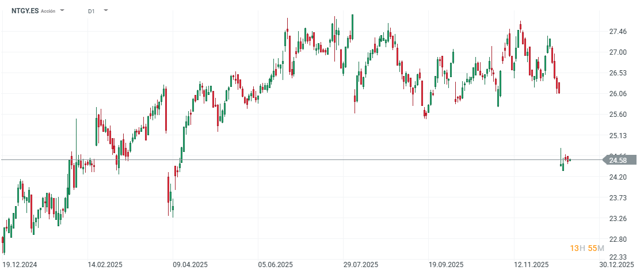Select the 25.60 level on price axis
The image size is (644, 274).
618,115
